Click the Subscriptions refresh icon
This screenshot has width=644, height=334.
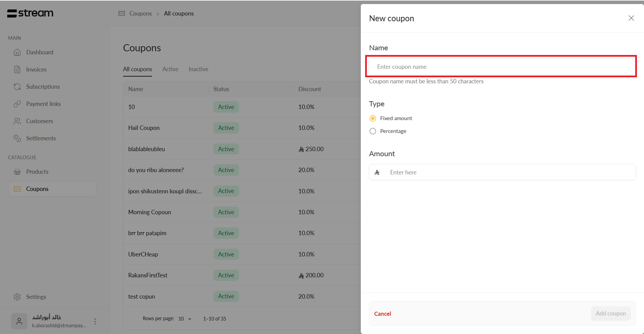17,87
